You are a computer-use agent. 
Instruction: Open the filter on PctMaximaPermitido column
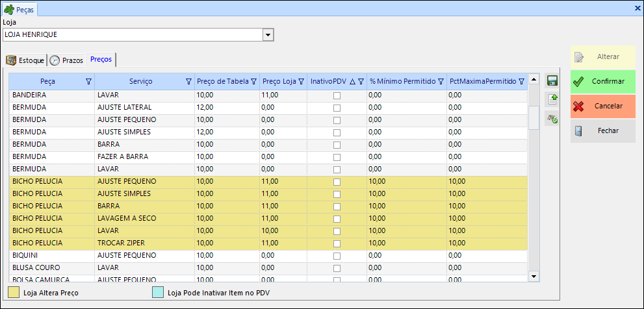(521, 82)
